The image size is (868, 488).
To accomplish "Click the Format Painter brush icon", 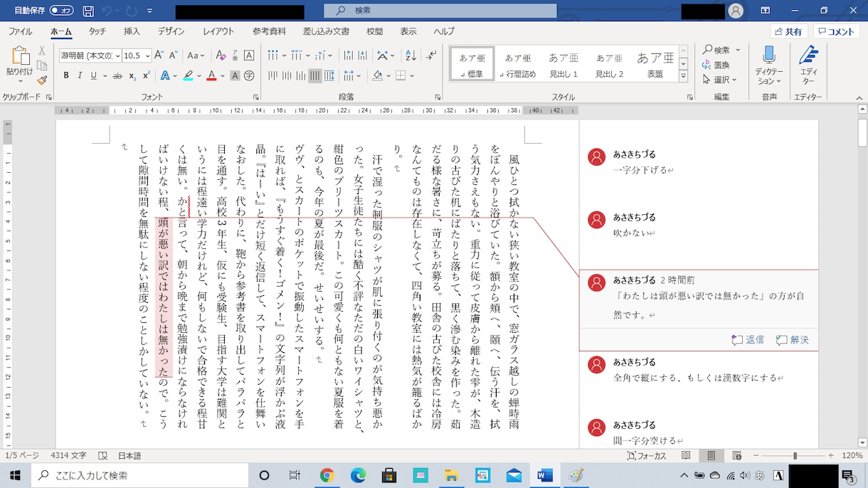I will [42, 80].
